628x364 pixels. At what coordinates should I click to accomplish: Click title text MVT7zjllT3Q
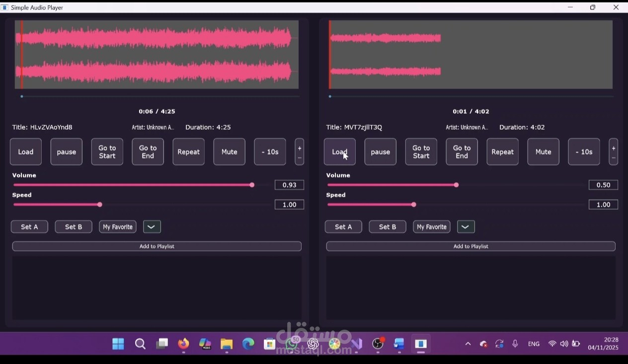tap(363, 127)
